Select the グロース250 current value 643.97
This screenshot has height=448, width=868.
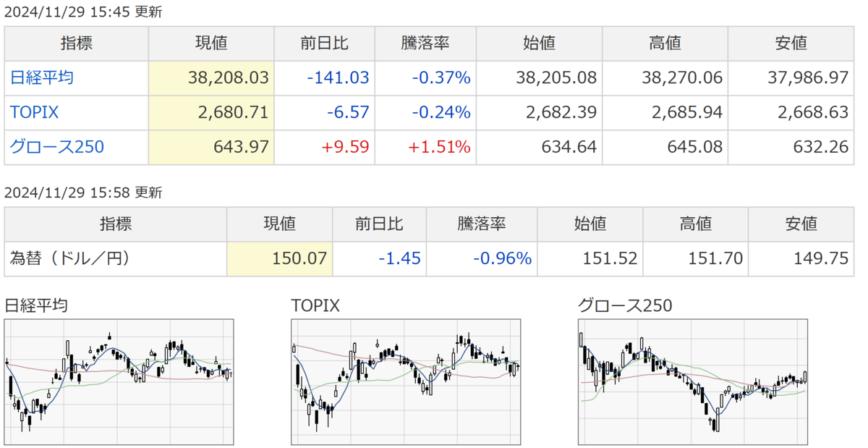(242, 147)
